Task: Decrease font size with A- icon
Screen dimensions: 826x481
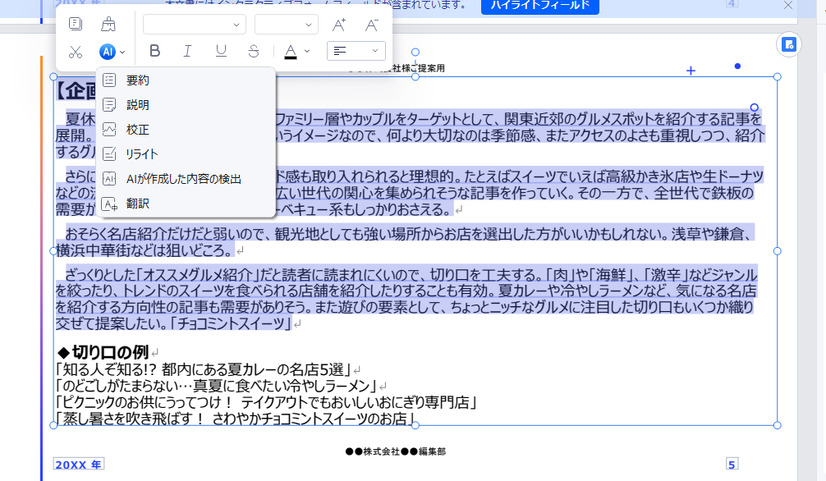Action: (x=371, y=24)
